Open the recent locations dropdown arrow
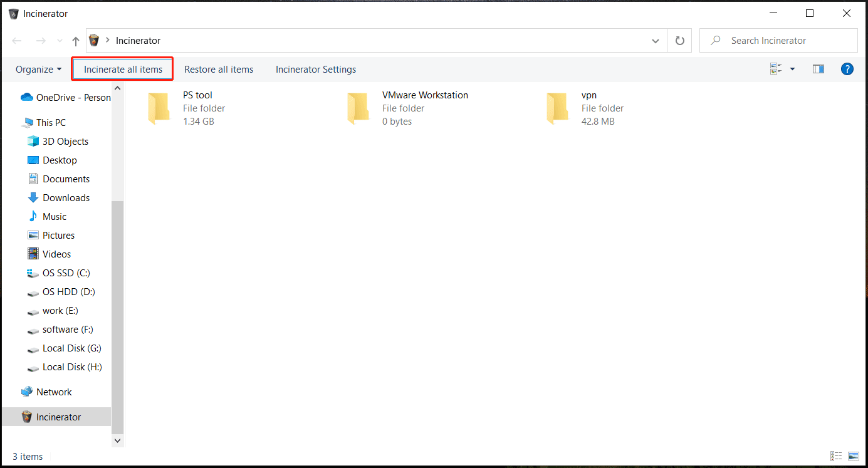868x468 pixels. [x=60, y=41]
